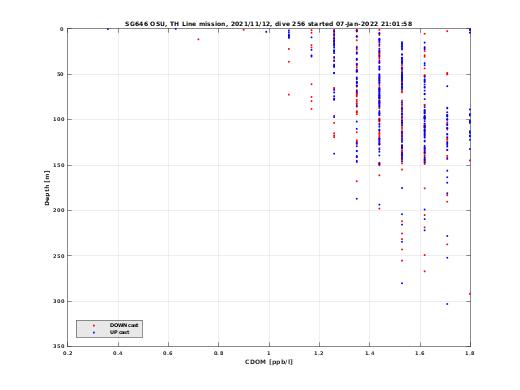
Task: Click the 0.4 x-axis tick label
Action: [x=118, y=353]
